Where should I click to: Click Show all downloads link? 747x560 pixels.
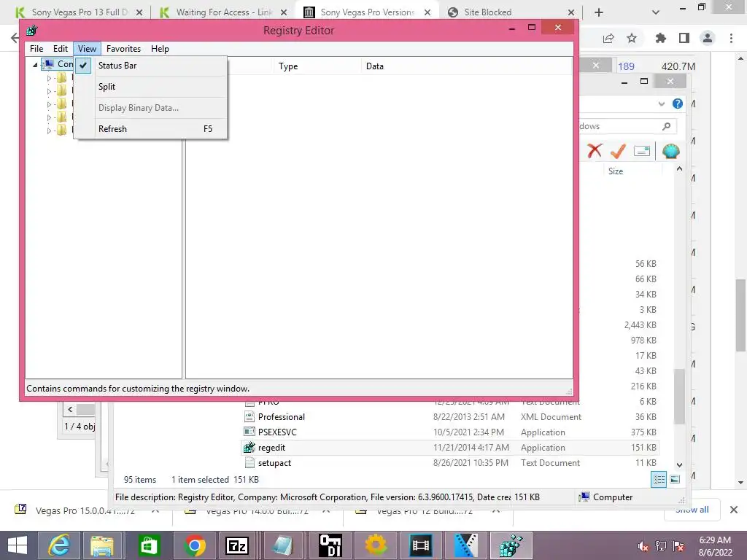coord(692,510)
